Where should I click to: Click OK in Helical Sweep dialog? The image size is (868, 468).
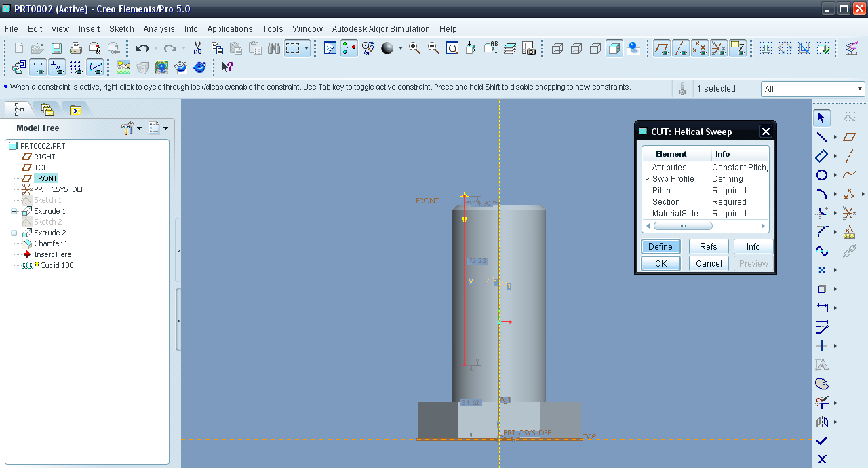(660, 264)
